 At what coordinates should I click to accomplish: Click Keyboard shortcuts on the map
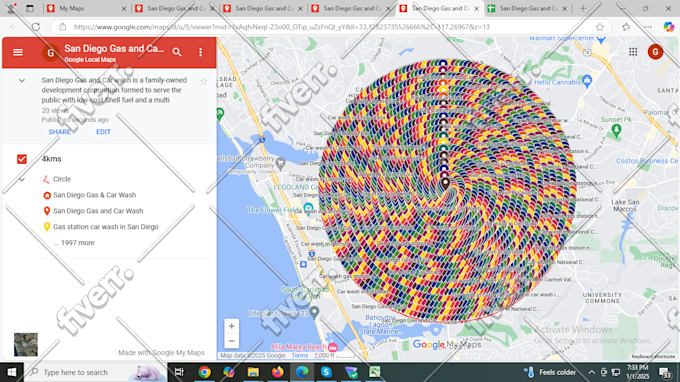point(653,356)
